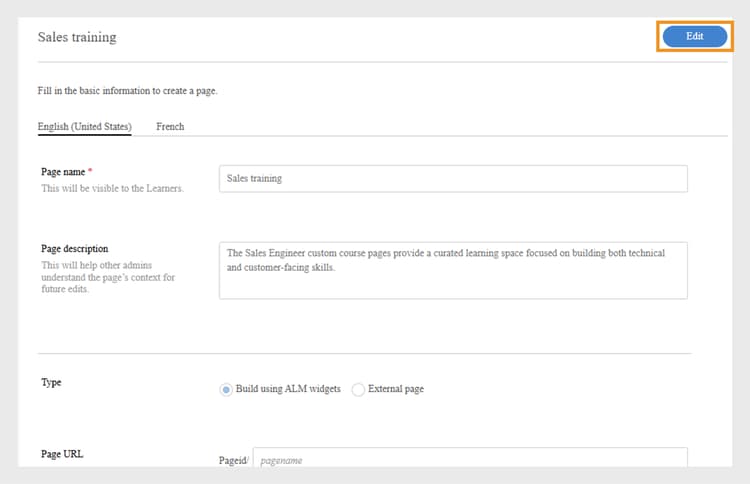Click the Page URL pagename field
This screenshot has height=484, width=750.
click(x=470, y=461)
